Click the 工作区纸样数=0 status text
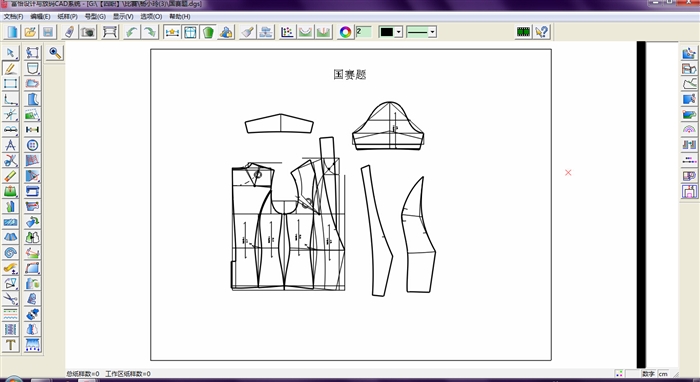This screenshot has height=382, width=700. pos(128,374)
